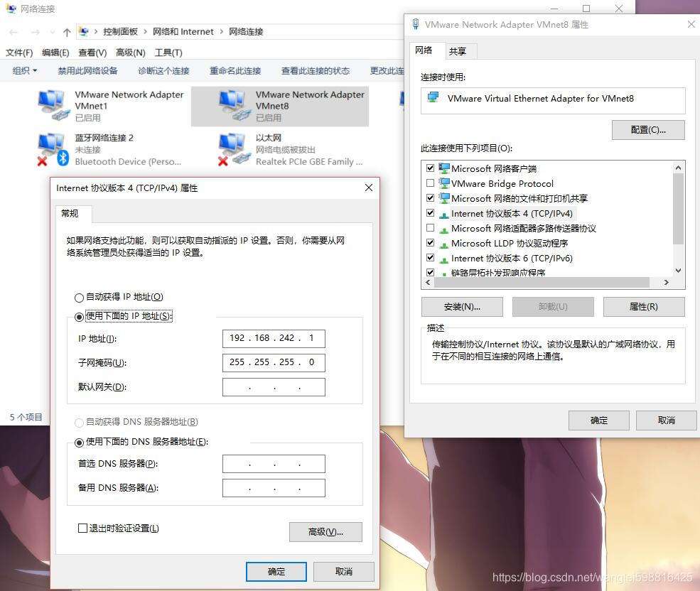Enable VMware Bridge Protocol checkbox
The height and width of the screenshot is (591, 700).
[431, 183]
